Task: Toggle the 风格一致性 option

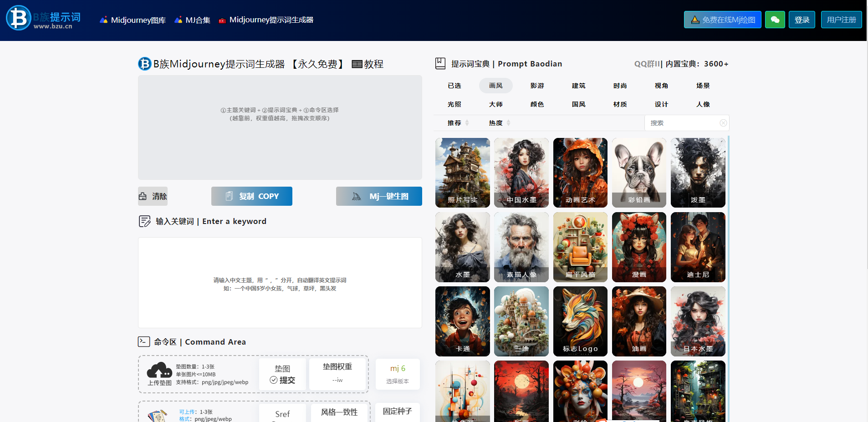Action: pyautogui.click(x=339, y=412)
